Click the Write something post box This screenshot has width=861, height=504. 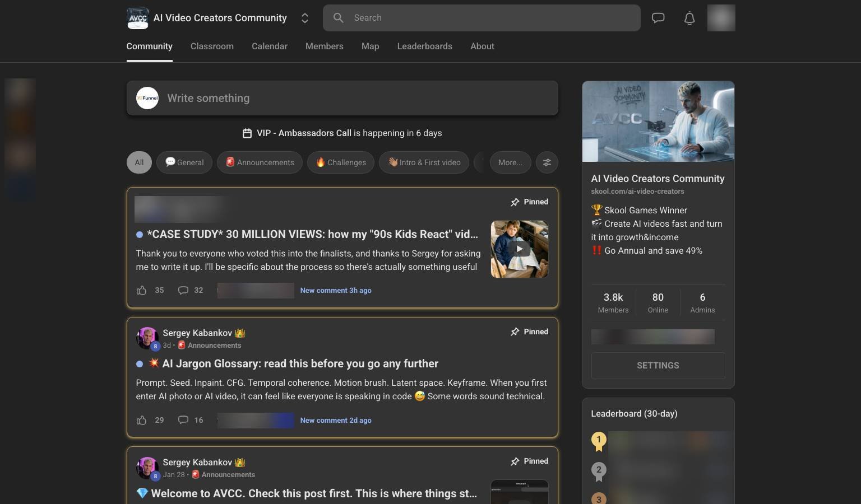342,98
